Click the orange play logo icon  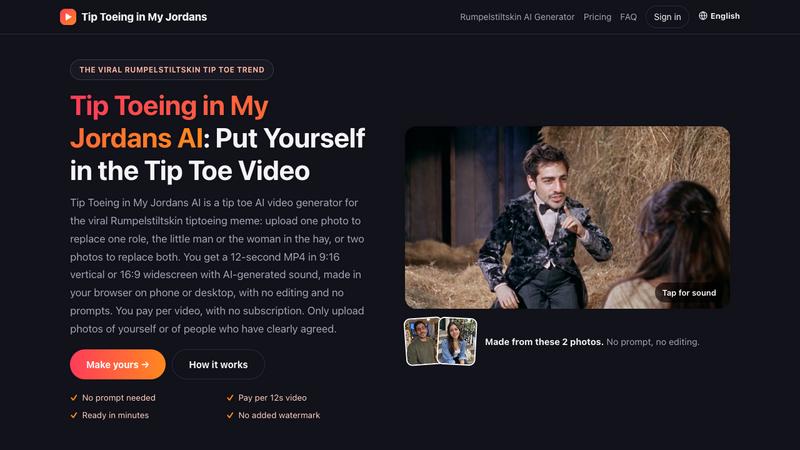[68, 17]
